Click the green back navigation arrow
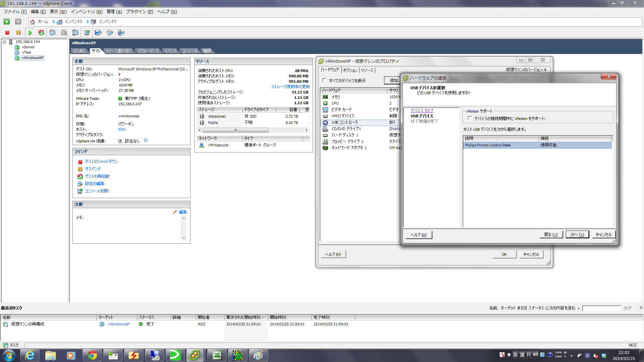This screenshot has width=644, height=362. (x=7, y=21)
